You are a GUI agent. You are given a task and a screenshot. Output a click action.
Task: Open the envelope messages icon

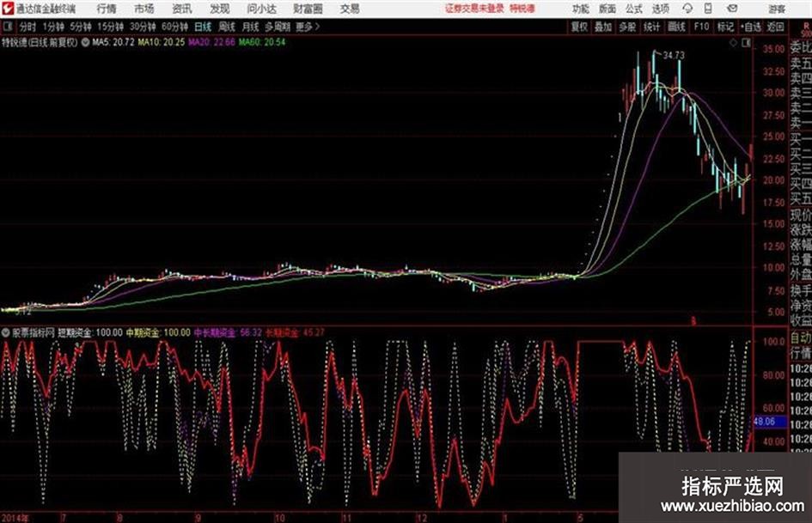click(x=732, y=9)
